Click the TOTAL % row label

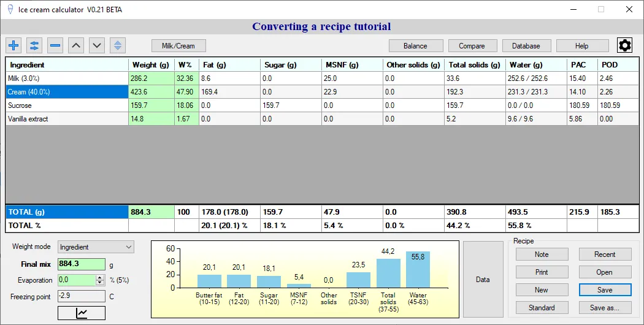coord(67,225)
